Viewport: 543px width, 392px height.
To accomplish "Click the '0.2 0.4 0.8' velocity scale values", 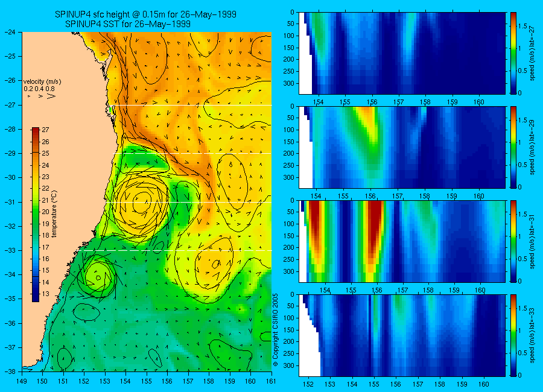I will (x=39, y=89).
